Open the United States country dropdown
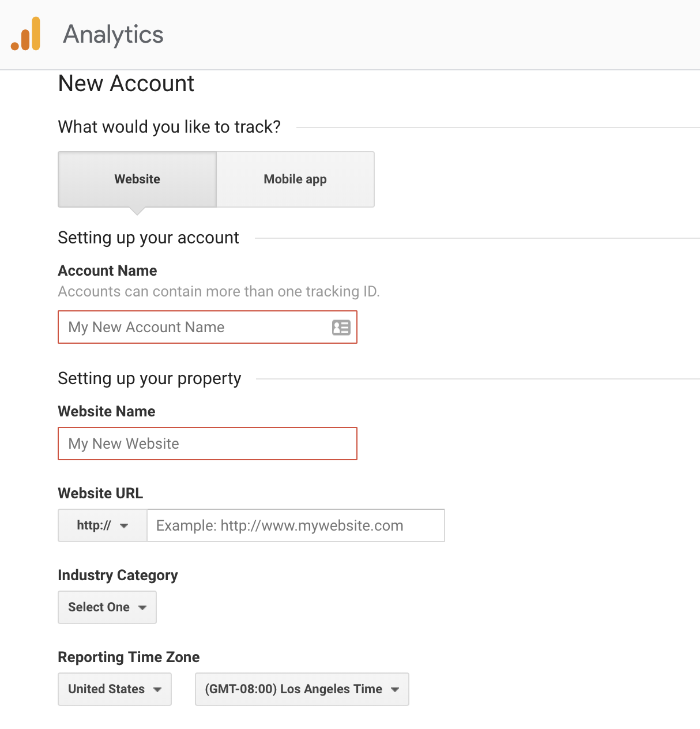Viewport: 700px width, 729px height. [115, 689]
